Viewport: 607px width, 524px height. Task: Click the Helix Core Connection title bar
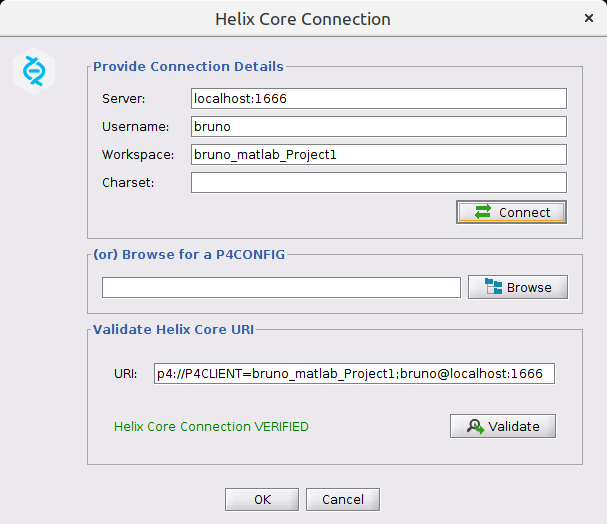click(x=303, y=19)
